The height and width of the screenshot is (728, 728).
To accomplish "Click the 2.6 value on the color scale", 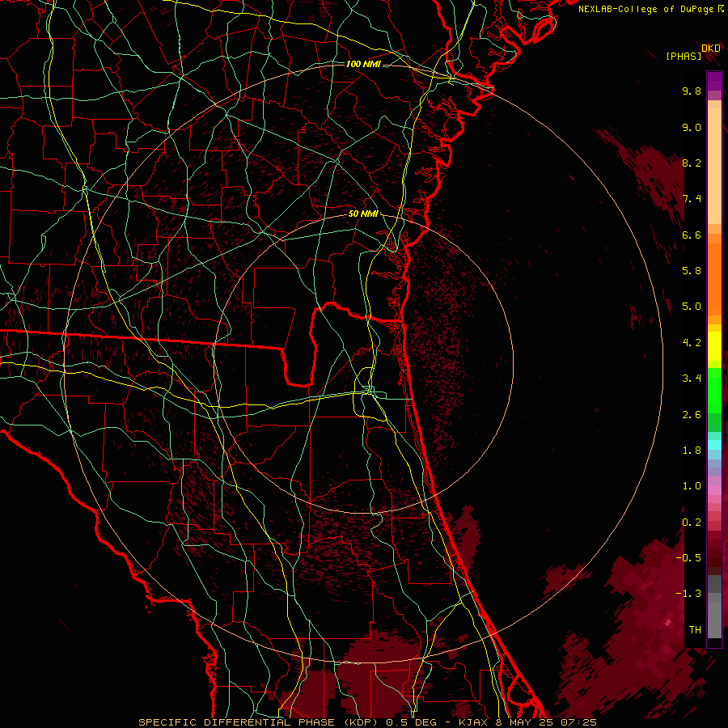I will click(x=692, y=415).
